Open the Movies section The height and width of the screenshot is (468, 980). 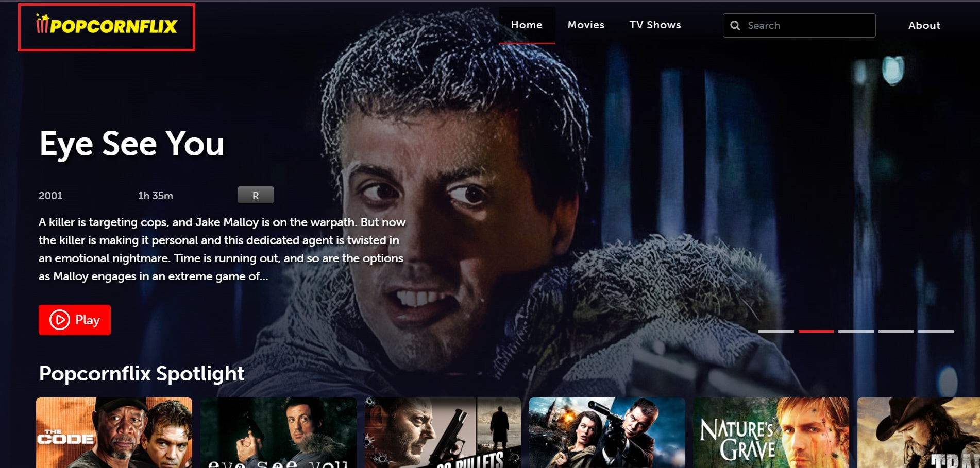(x=586, y=25)
